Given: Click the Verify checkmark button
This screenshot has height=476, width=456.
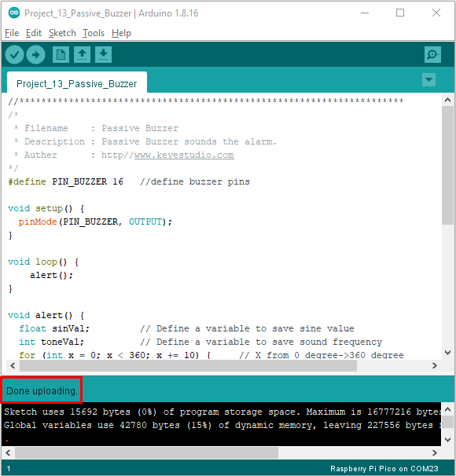Looking at the screenshot, I should point(14,55).
